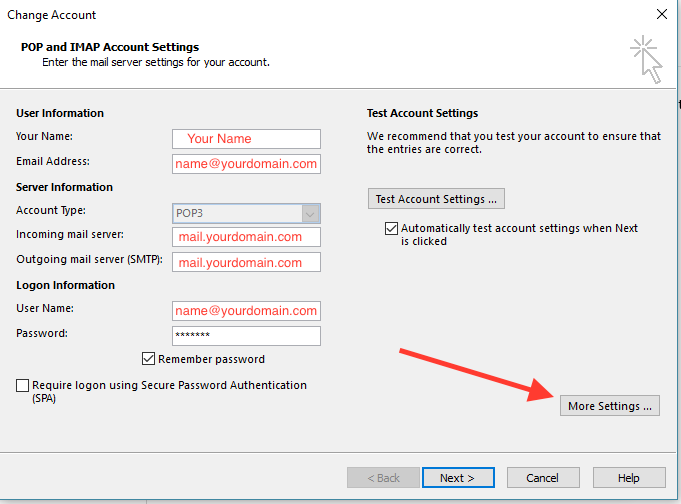Focus the Email Address field
681x504 pixels.
coord(246,163)
